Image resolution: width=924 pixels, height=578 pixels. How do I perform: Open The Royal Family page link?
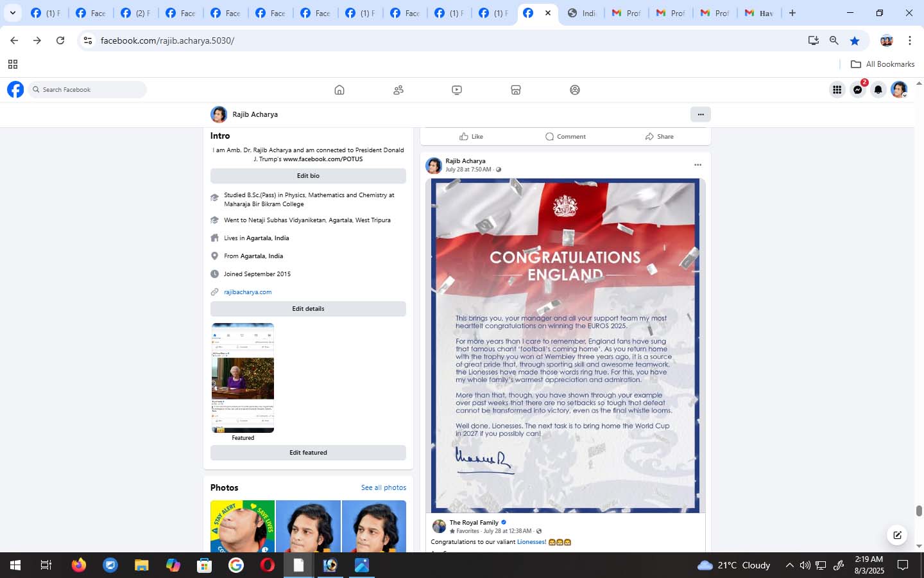(474, 523)
